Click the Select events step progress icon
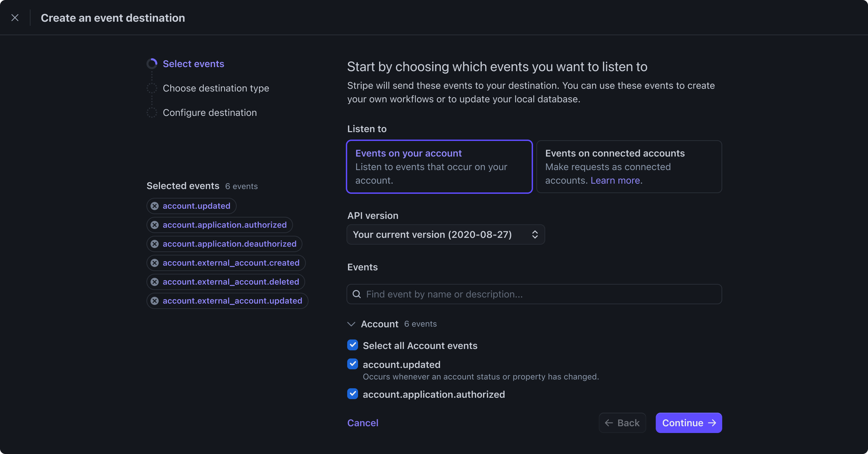Viewport: 868px width, 454px height. [x=152, y=64]
